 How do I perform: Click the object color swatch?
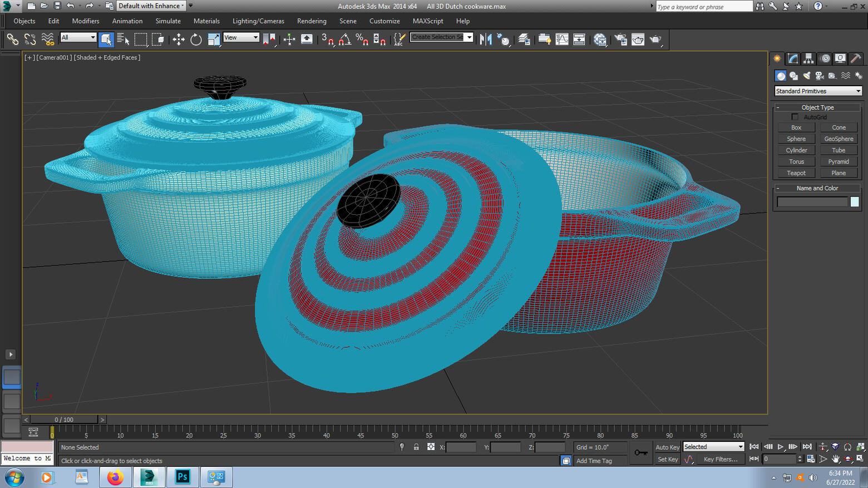click(x=855, y=202)
